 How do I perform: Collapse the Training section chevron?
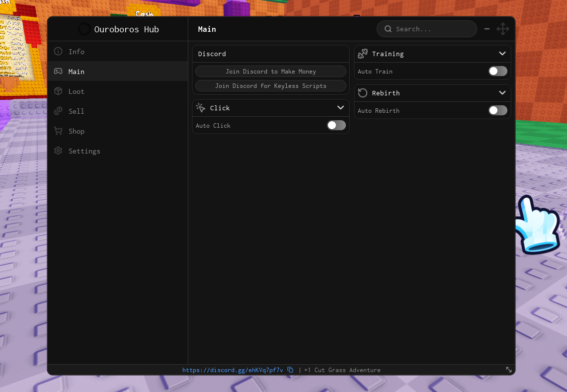502,54
